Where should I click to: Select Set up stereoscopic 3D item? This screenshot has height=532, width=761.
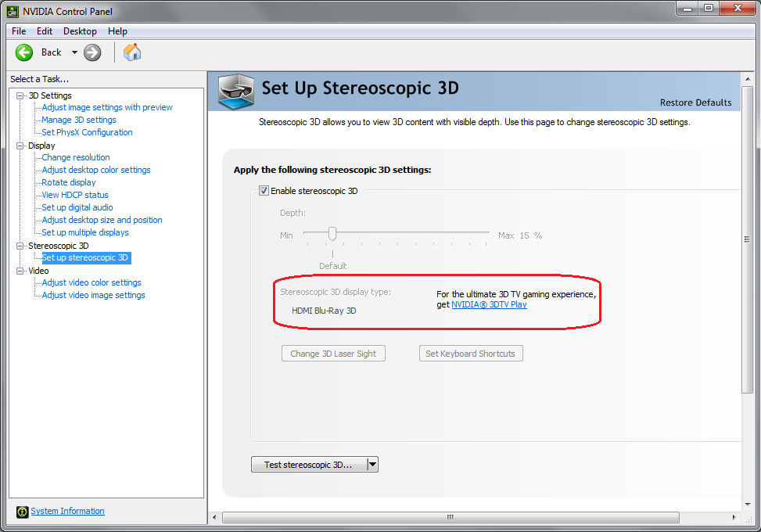point(86,257)
